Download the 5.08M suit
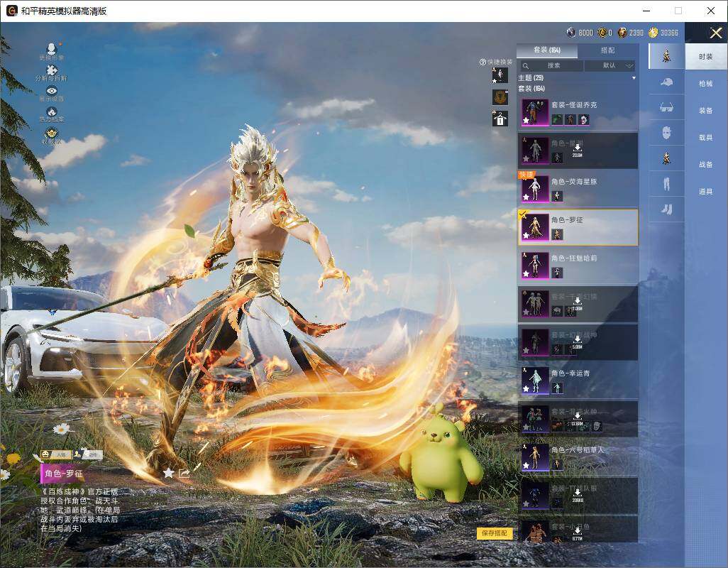The image size is (728, 568). [577, 342]
